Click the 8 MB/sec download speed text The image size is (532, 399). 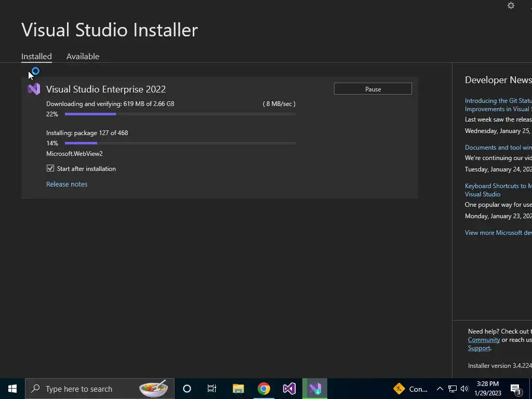click(279, 104)
